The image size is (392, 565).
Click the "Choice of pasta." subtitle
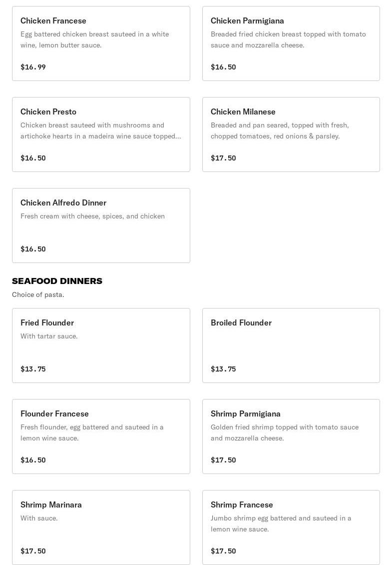38,294
